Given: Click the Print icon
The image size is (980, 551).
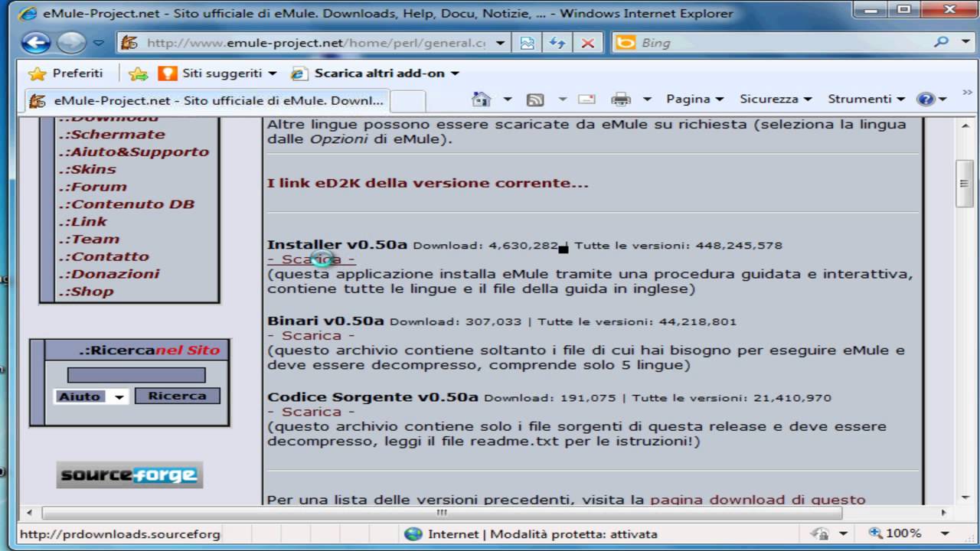Looking at the screenshot, I should tap(621, 99).
